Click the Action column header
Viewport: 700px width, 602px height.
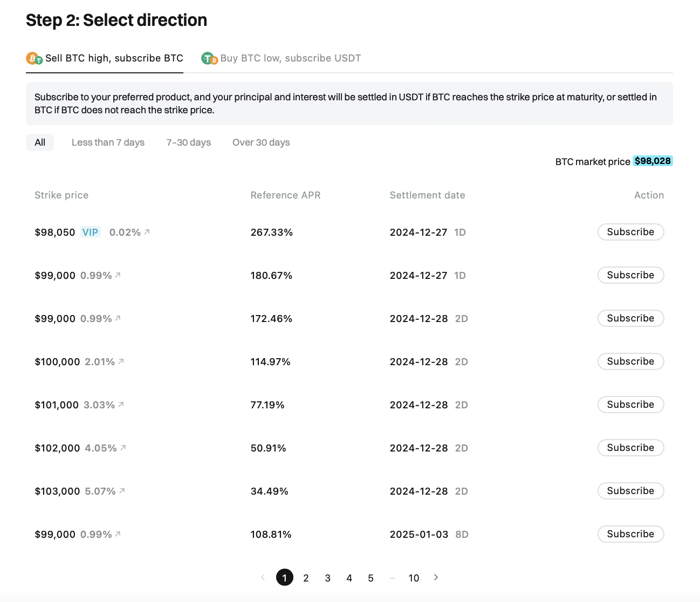(649, 195)
